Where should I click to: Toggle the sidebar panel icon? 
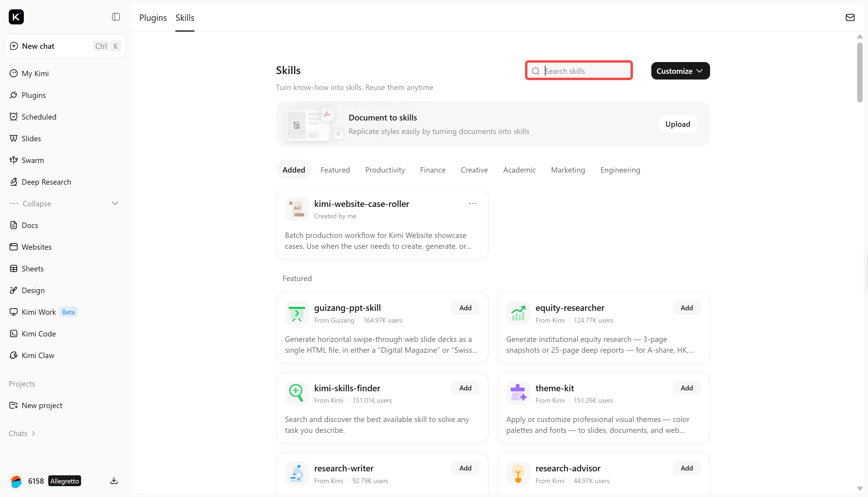116,17
